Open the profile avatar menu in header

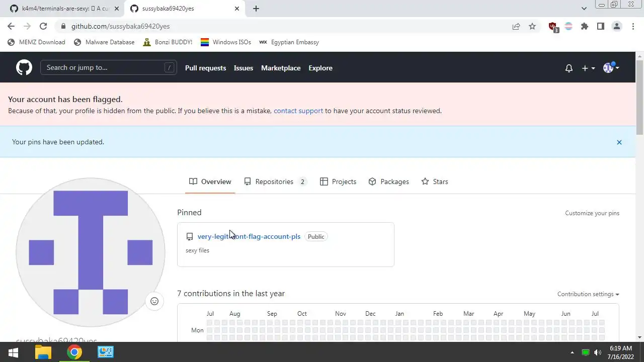pyautogui.click(x=611, y=67)
